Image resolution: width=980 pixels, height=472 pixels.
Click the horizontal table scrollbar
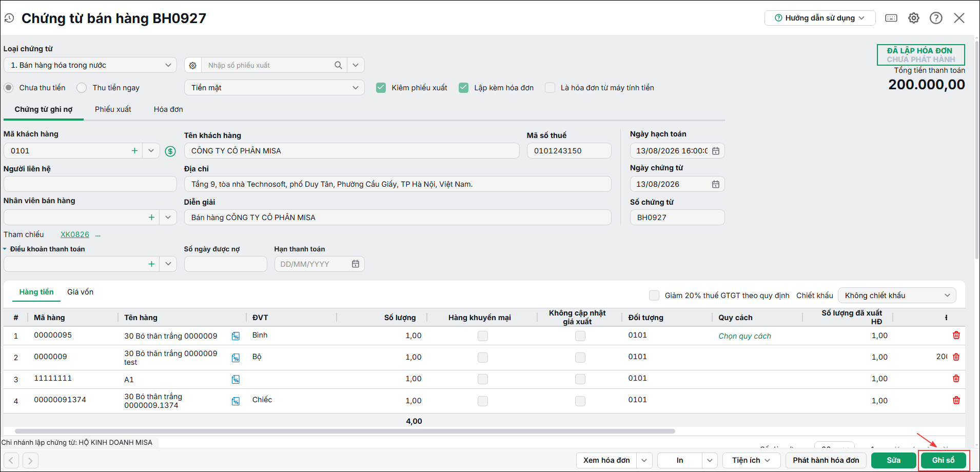coord(345,431)
